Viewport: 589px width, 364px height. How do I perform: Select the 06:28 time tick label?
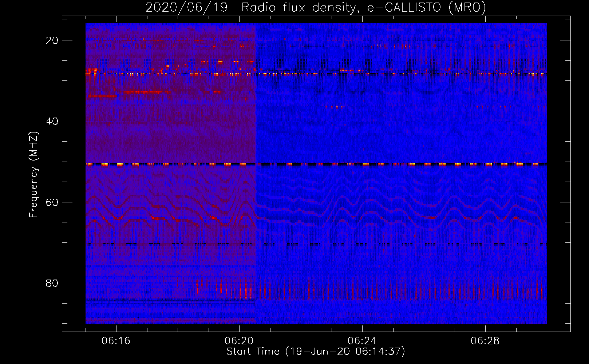485,341
